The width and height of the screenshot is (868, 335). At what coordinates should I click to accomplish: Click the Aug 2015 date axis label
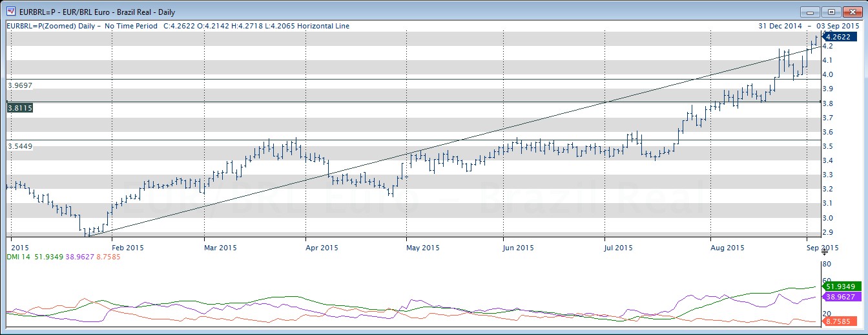pos(727,248)
